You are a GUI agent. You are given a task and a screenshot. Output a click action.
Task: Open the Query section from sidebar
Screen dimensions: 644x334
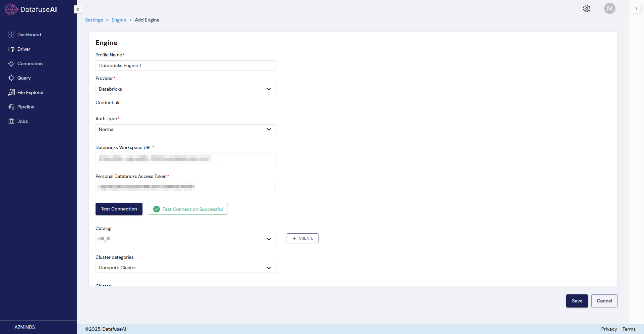pyautogui.click(x=24, y=78)
